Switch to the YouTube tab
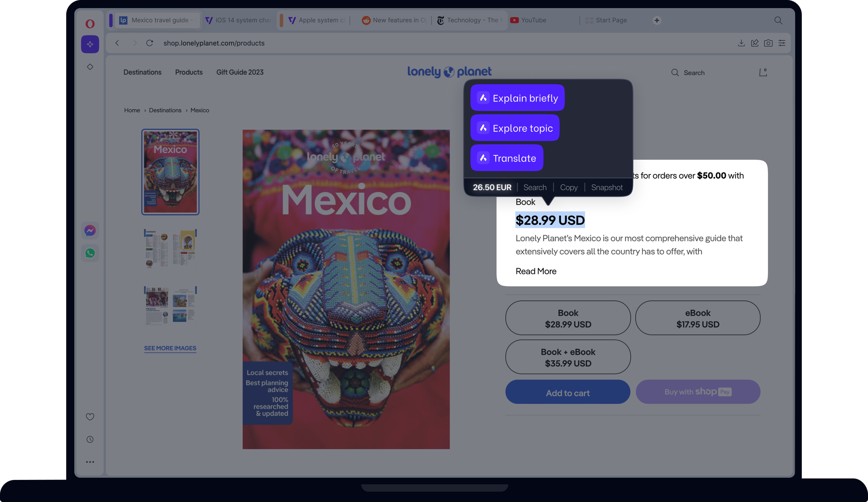This screenshot has width=868, height=502. (x=533, y=20)
